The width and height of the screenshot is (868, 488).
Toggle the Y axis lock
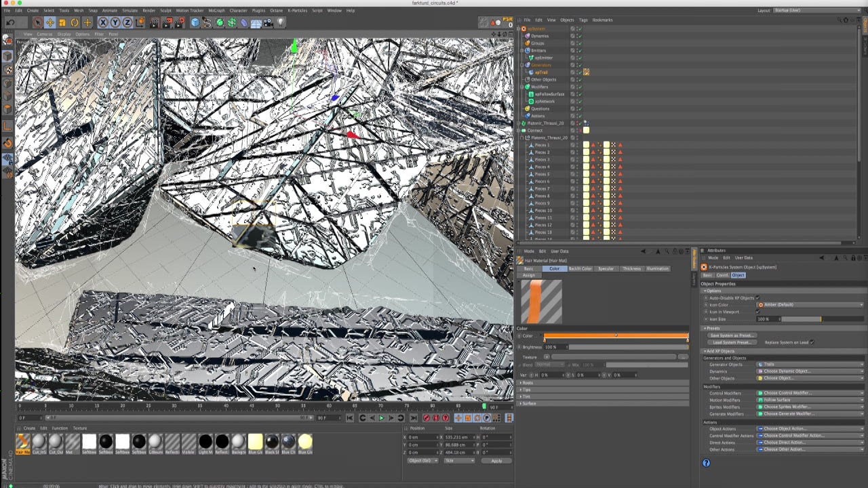pyautogui.click(x=115, y=22)
